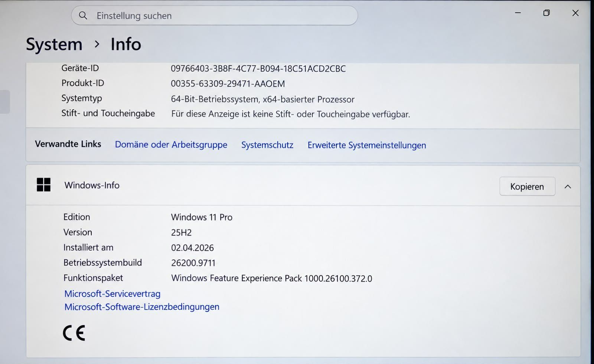
Task: Open the Systemschutz link
Action: (x=267, y=145)
